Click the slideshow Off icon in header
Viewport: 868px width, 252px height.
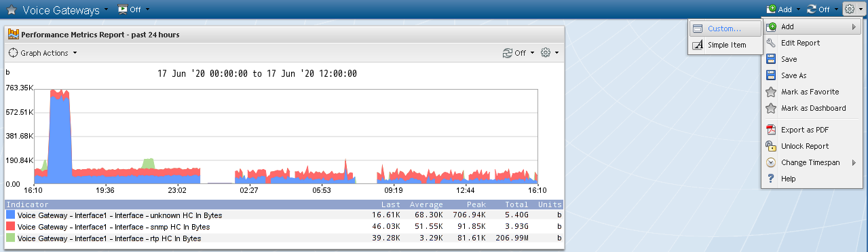coord(123,10)
